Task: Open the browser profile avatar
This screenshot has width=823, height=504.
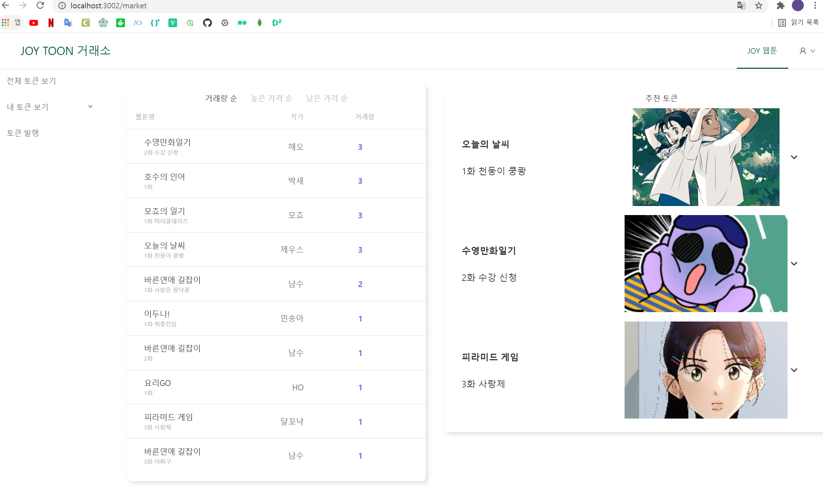Action: click(x=798, y=5)
